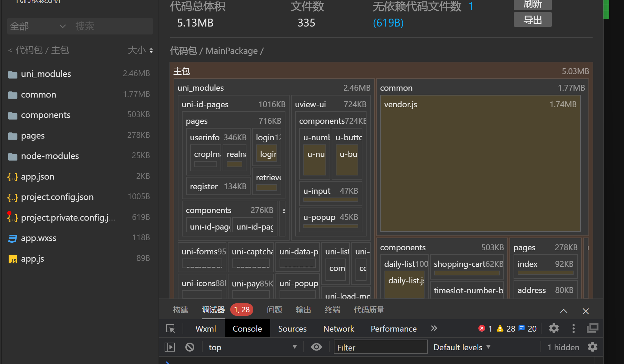Click the green scrollbar marker at top right
This screenshot has width=624, height=364.
pyautogui.click(x=606, y=9)
